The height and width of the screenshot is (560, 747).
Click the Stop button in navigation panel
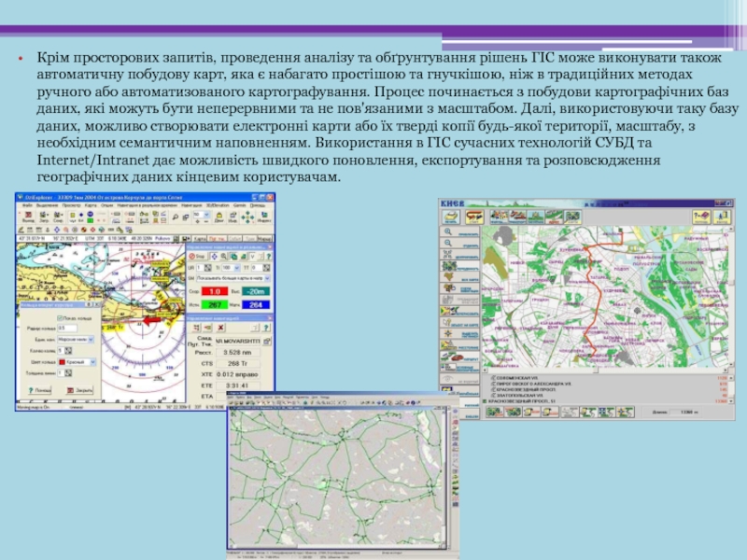coord(196,255)
